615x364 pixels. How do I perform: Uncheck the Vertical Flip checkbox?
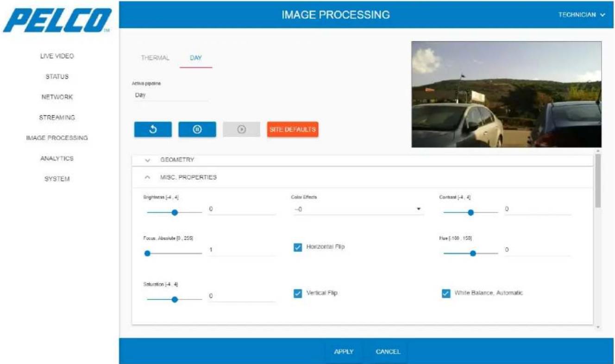[x=298, y=293]
